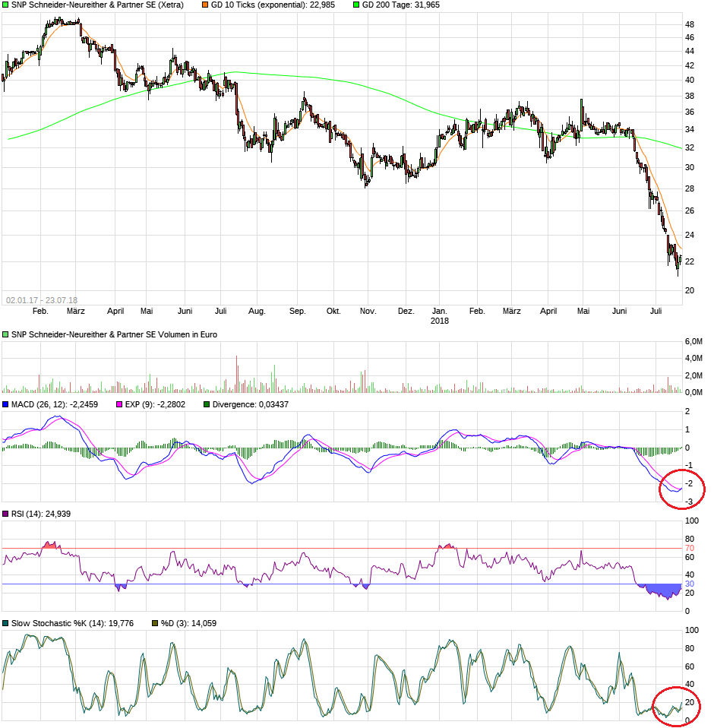The height and width of the screenshot is (728, 714).
Task: Click the '2018' year label on the time axis
Action: pos(439,321)
